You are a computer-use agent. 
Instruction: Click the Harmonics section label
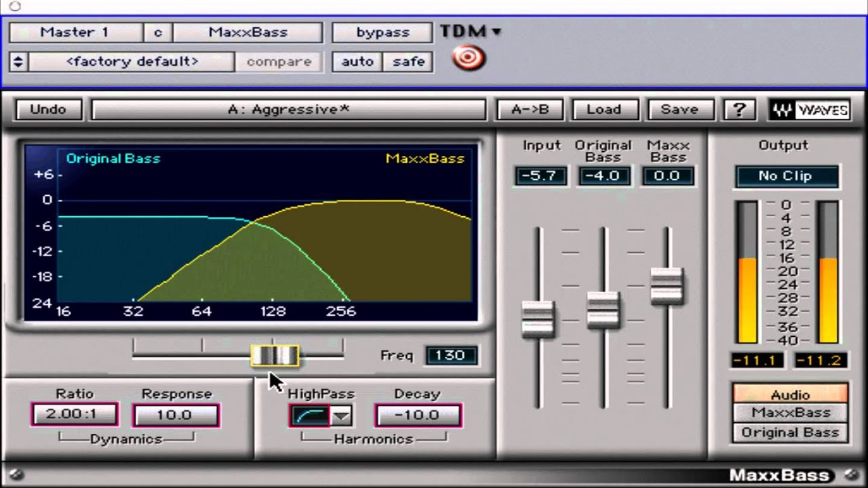[373, 439]
